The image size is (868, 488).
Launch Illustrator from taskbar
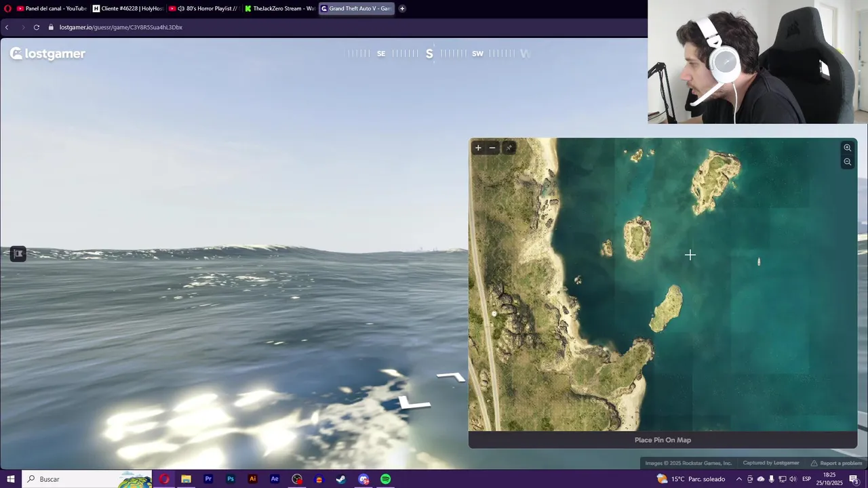[252, 479]
